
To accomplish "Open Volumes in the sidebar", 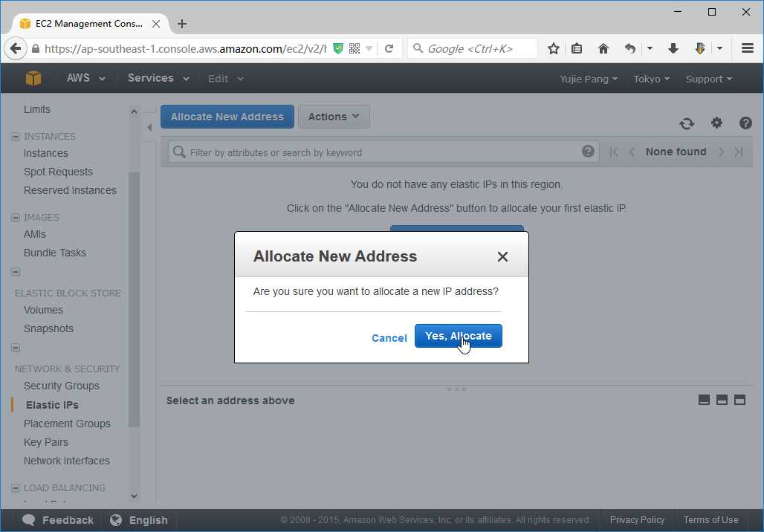I will pos(43,310).
